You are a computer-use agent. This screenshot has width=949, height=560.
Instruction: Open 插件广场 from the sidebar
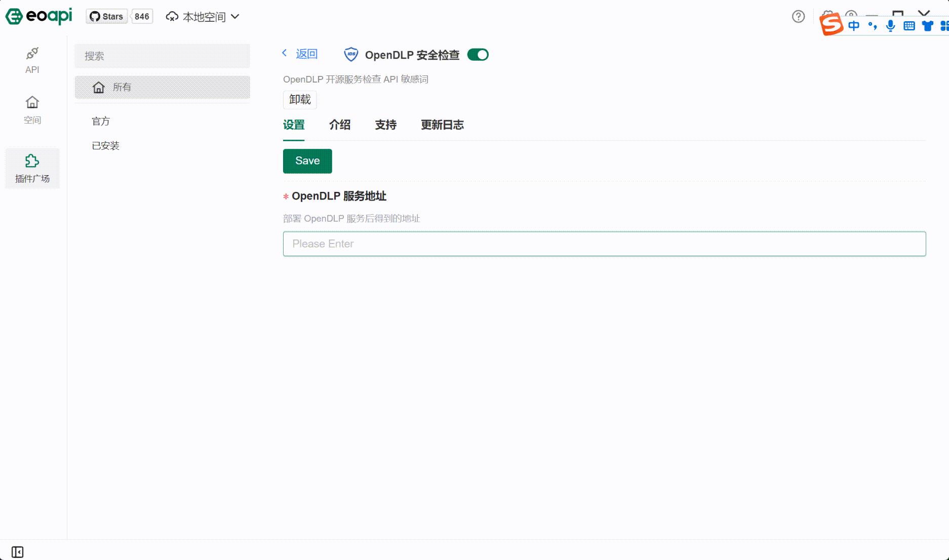point(32,168)
